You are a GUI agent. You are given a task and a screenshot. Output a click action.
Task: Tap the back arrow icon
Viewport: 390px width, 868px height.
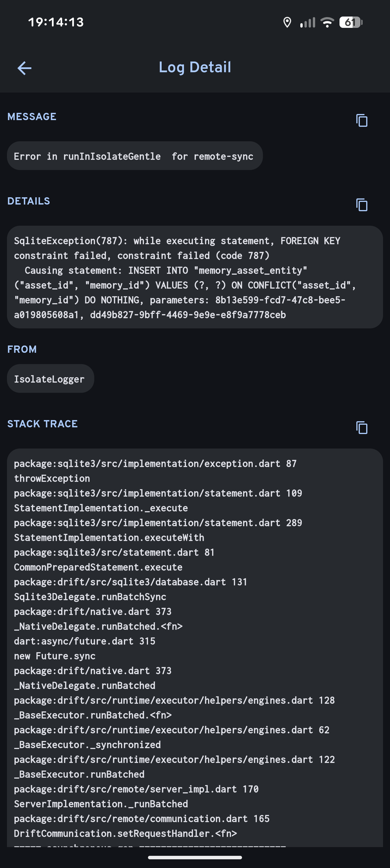[24, 68]
